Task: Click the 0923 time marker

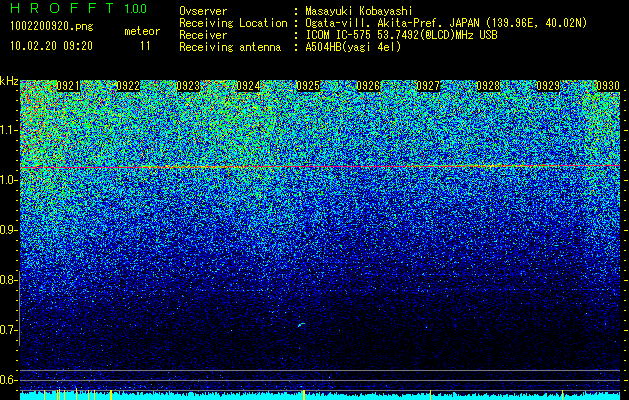Action: tap(188, 86)
